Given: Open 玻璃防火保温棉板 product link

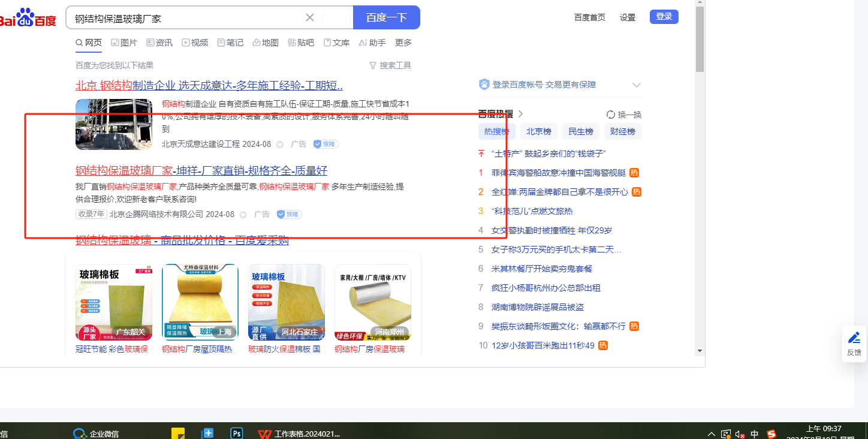Looking at the screenshot, I should 285,349.
